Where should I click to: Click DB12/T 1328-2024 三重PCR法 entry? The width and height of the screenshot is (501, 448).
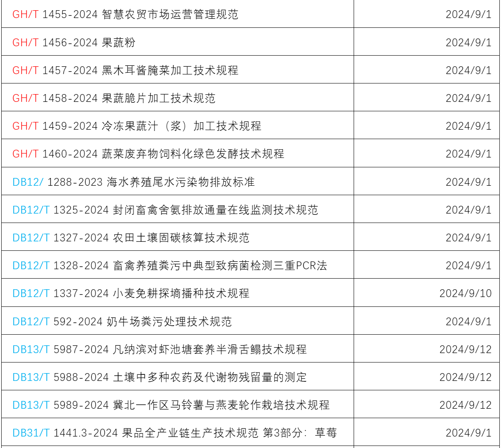(x=170, y=266)
